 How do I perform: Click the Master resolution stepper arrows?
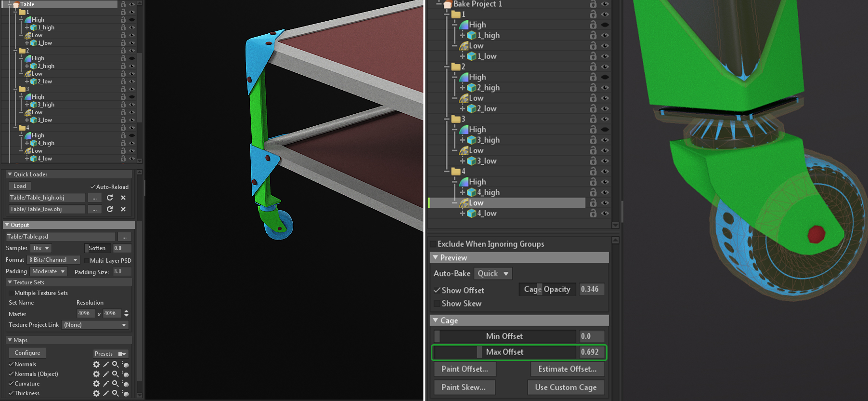click(x=126, y=313)
